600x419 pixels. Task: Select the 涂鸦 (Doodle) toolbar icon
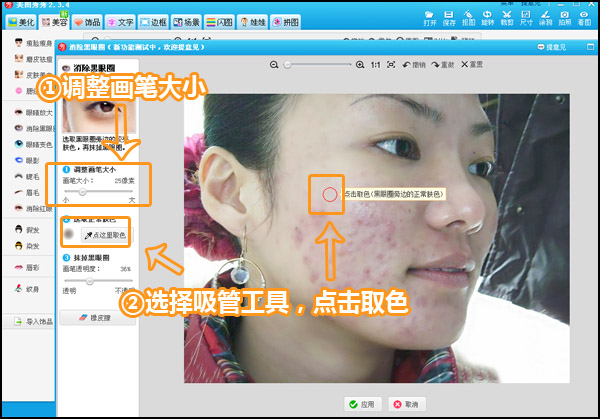pos(546,18)
